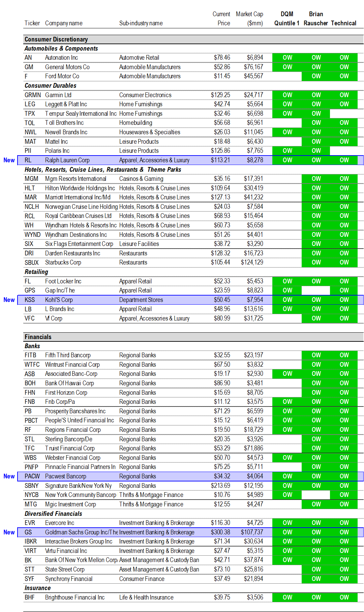Image resolution: width=364 pixels, height=612 pixels.
Task: Click the "Brian Rauscher" column header
Action: tap(316, 19)
